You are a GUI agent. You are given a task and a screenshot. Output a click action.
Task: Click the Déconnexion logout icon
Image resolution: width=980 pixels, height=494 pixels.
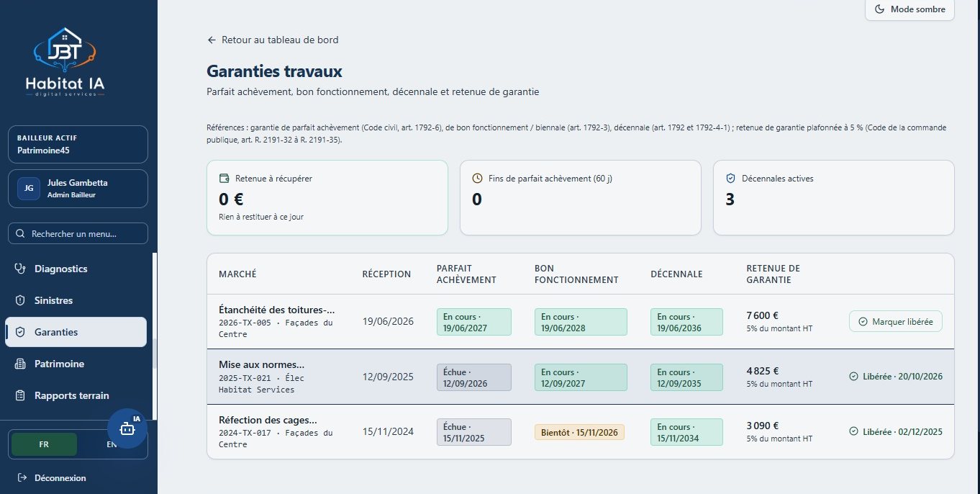click(22, 478)
